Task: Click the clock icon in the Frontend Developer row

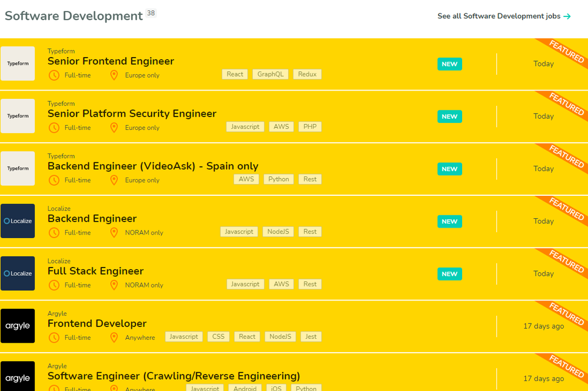Action: pos(54,337)
